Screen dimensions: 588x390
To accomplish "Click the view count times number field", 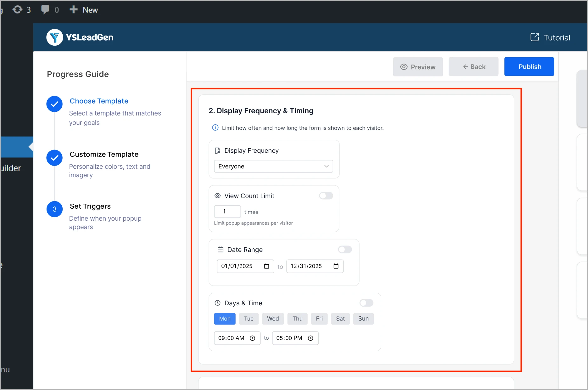I will click(227, 212).
